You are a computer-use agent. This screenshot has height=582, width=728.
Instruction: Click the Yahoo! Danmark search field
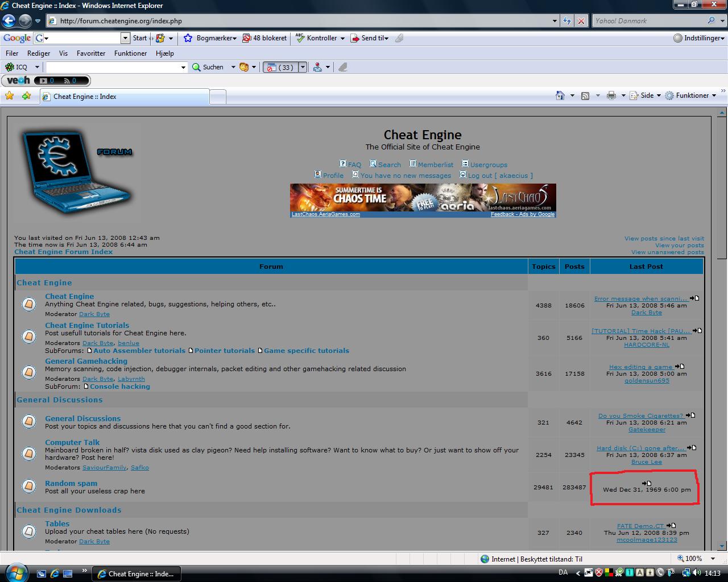click(648, 21)
